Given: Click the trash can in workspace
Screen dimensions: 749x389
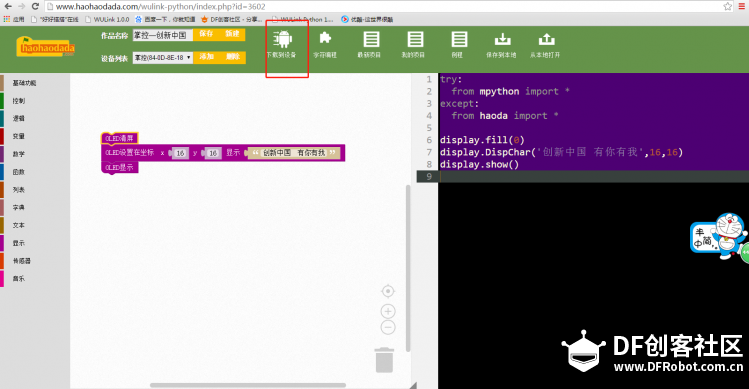Looking at the screenshot, I should [x=384, y=360].
